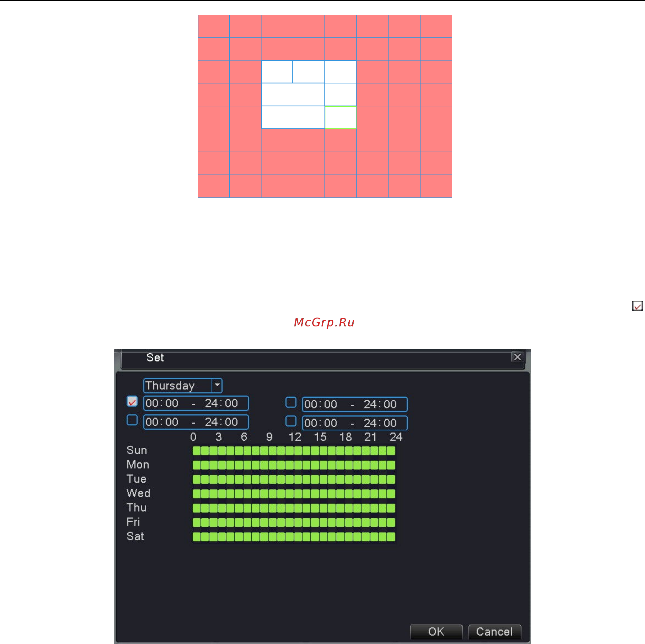
Task: Click the Tue schedule bar
Action: (x=294, y=479)
